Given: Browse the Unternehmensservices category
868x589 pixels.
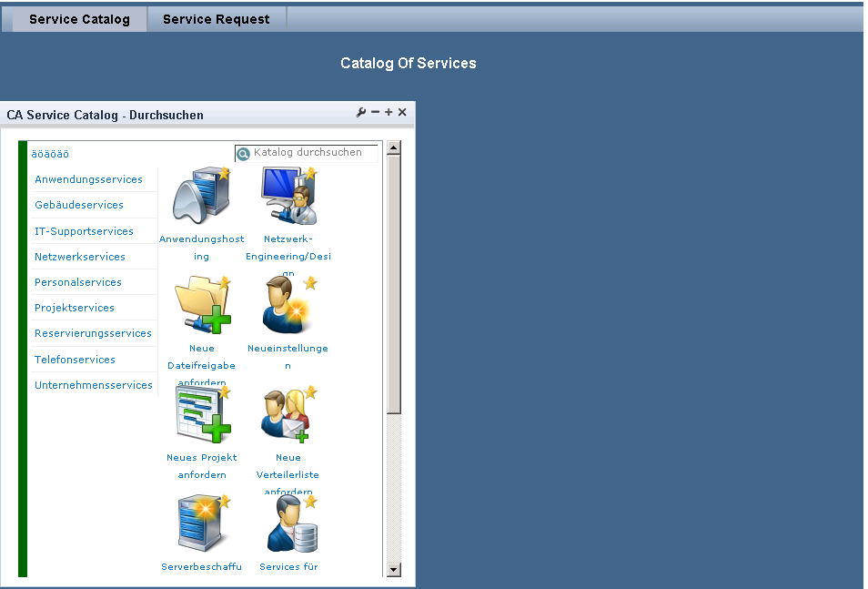Looking at the screenshot, I should [94, 385].
